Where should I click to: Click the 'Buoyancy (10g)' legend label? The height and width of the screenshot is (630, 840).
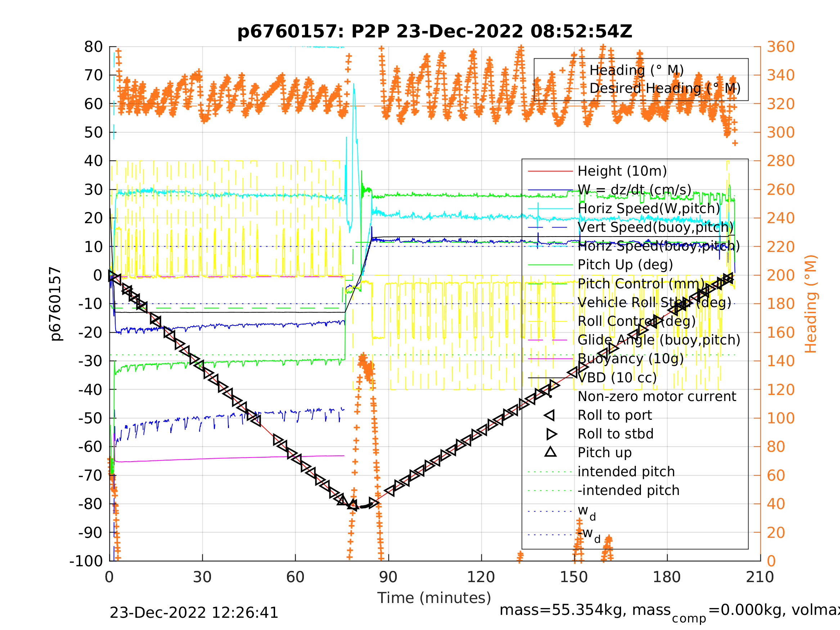point(631,359)
